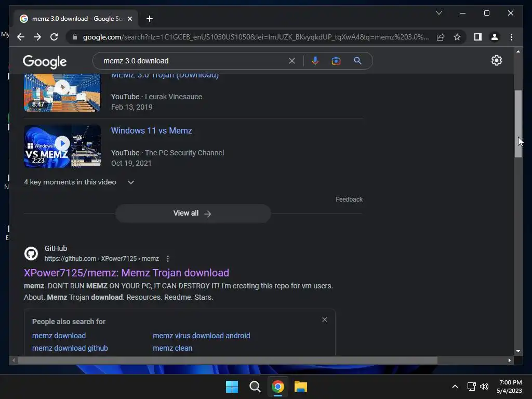Open Chrome's three-dot menu

(511, 37)
